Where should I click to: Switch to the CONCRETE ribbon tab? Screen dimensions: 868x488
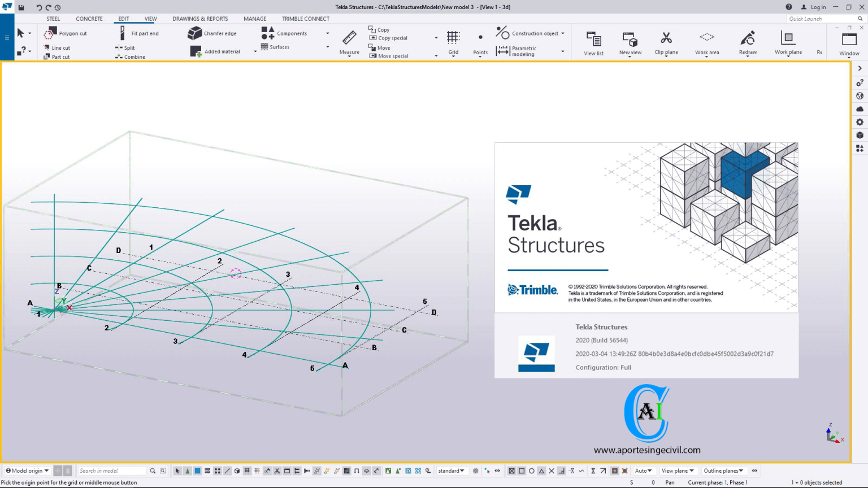coord(89,19)
